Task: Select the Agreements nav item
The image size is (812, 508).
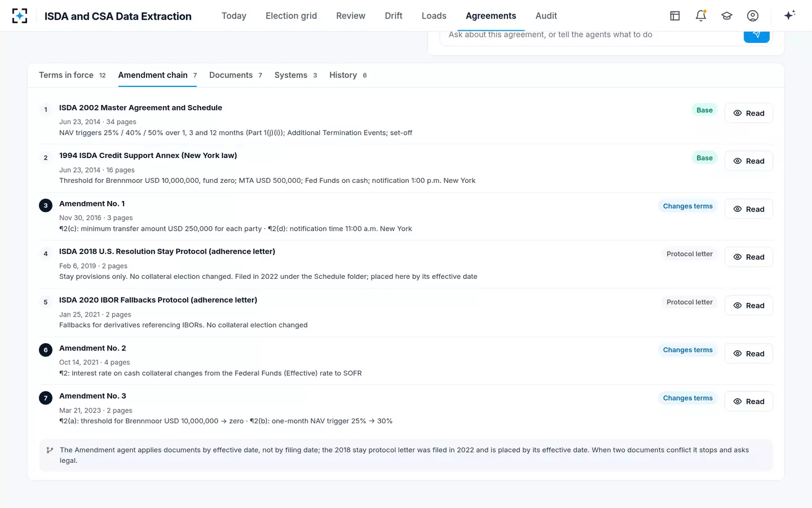Action: click(x=491, y=16)
